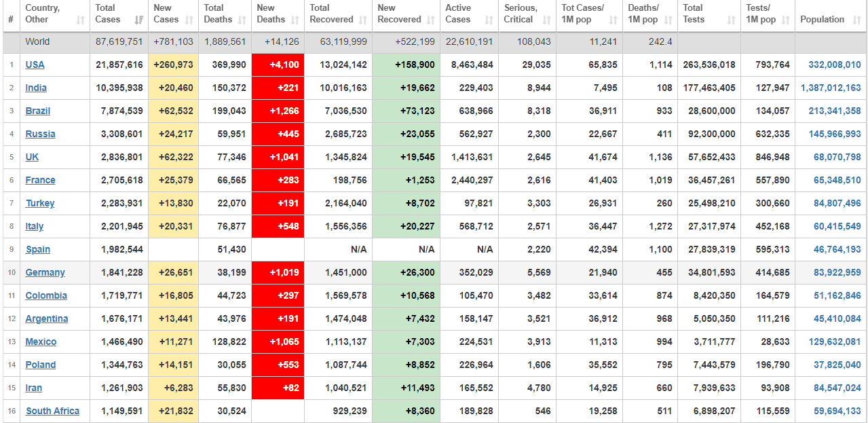This screenshot has height=423, width=868.
Task: Open the France country link
Action: point(41,181)
